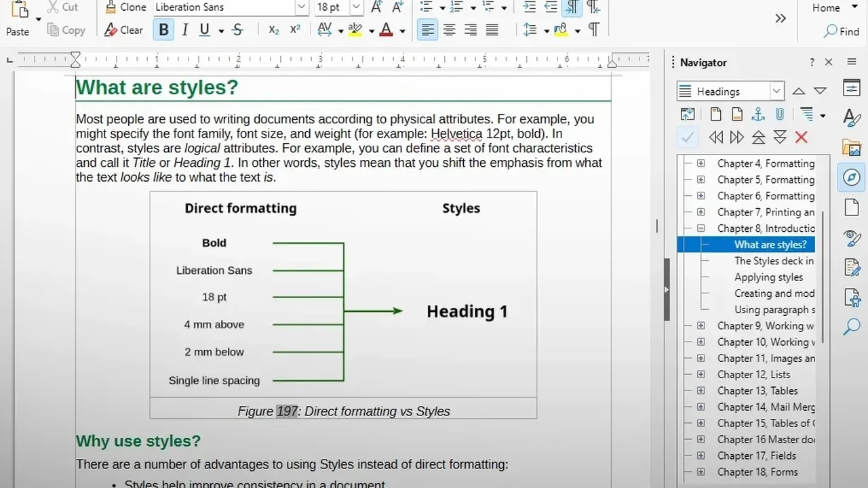
Task: Open the font name dropdown
Action: click(x=301, y=7)
